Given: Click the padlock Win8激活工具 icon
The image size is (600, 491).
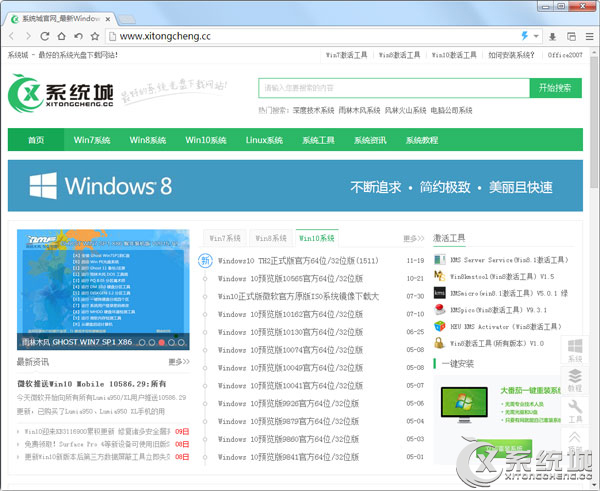Looking at the screenshot, I should click(x=440, y=343).
